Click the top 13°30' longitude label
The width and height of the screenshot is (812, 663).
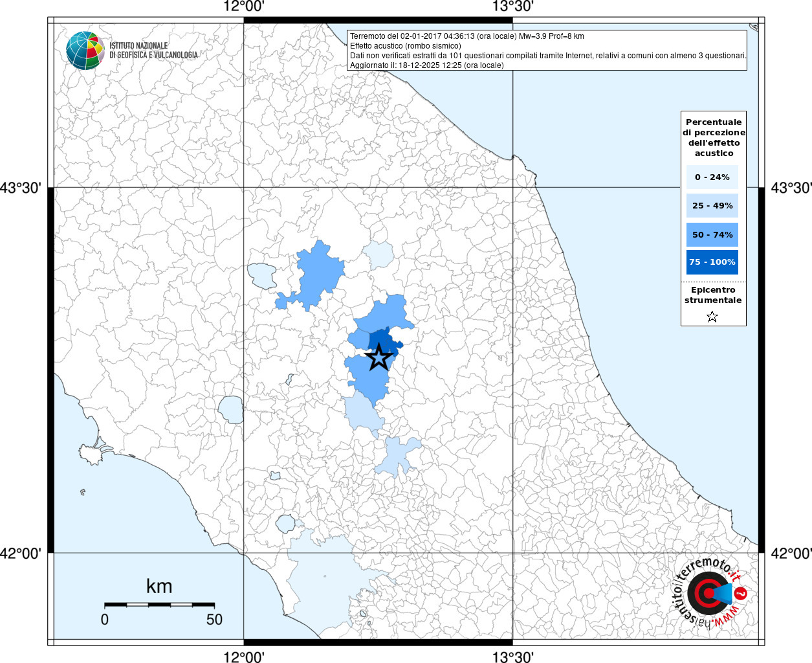click(513, 6)
